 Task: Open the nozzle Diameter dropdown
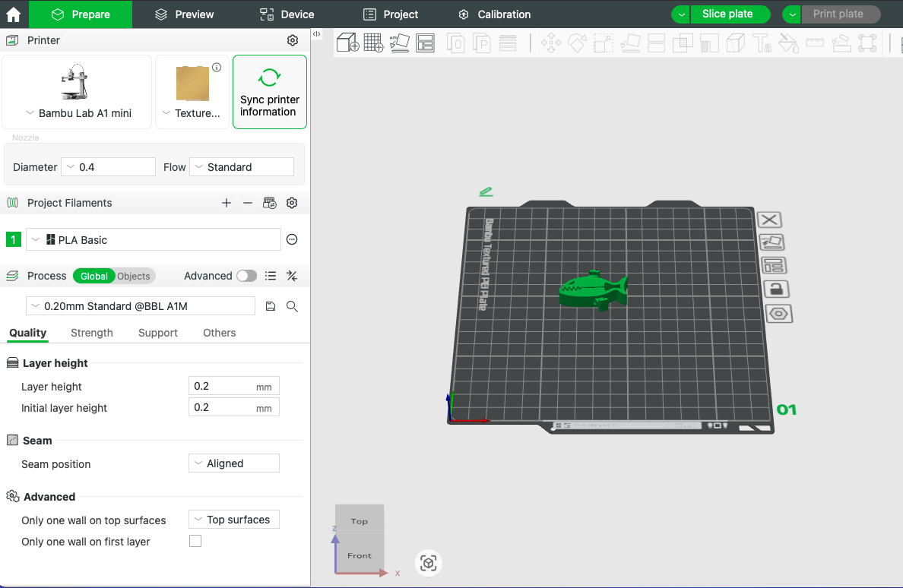108,167
